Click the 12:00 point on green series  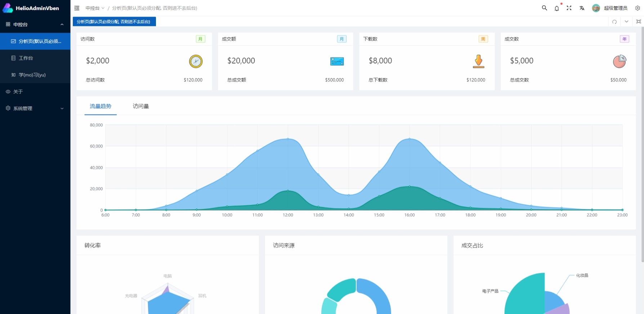coord(288,190)
